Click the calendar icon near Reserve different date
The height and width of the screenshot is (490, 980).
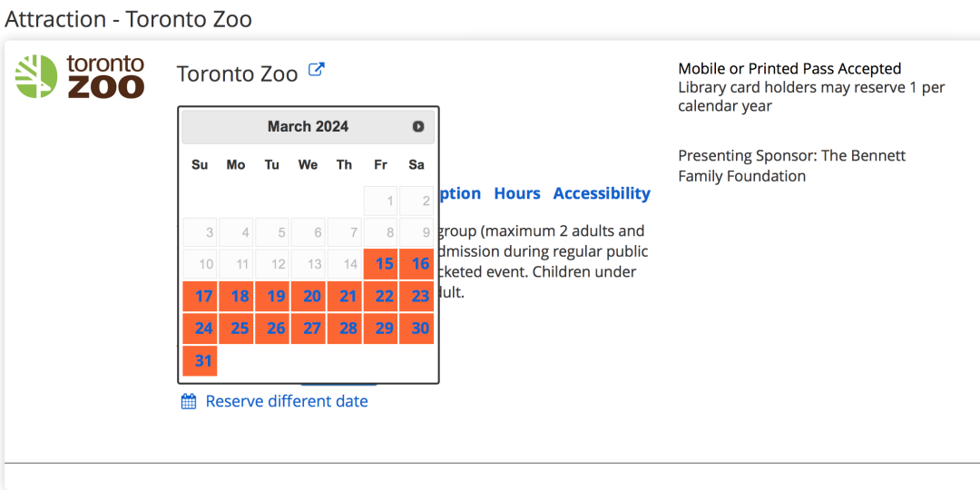point(189,401)
